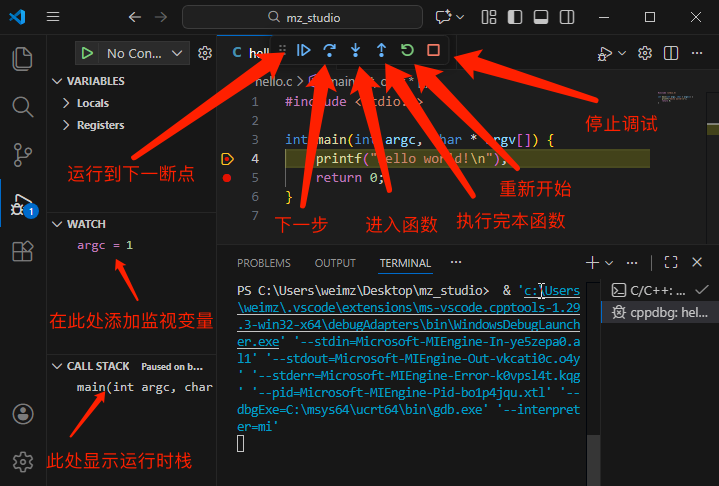Grab the debug toolbar drag handle
719x486 pixels.
pyautogui.click(x=282, y=50)
